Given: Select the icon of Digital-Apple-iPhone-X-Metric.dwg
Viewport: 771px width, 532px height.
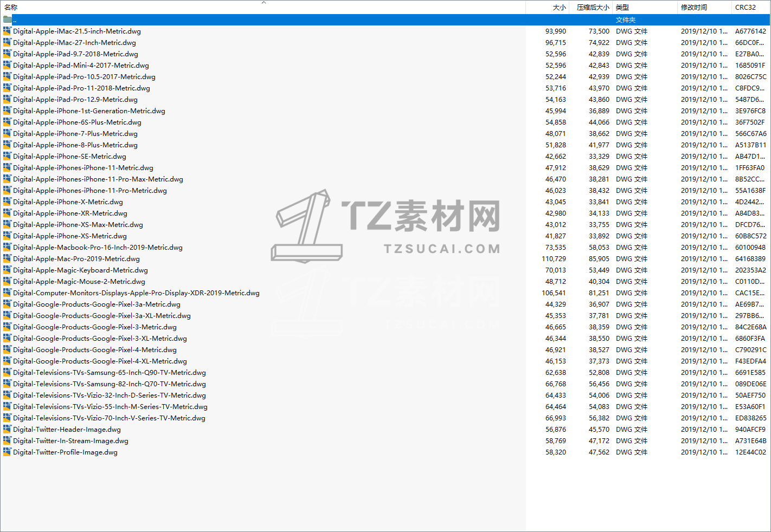Looking at the screenshot, I should (x=7, y=202).
